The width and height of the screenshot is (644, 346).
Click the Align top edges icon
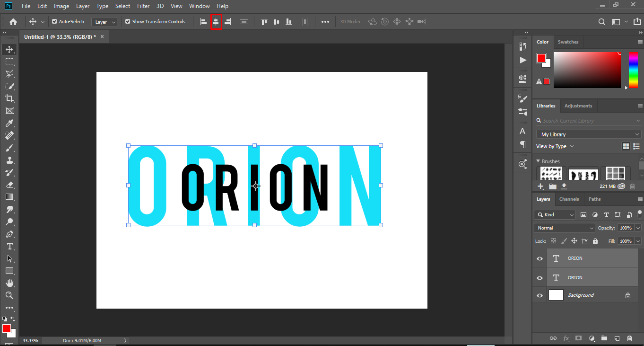click(264, 22)
